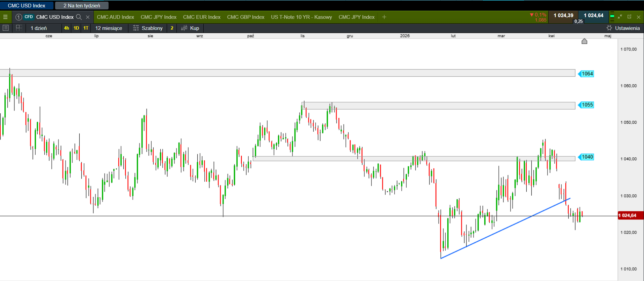644x281 pixels.
Task: Click the sell price 1 024,39
Action: point(563,15)
